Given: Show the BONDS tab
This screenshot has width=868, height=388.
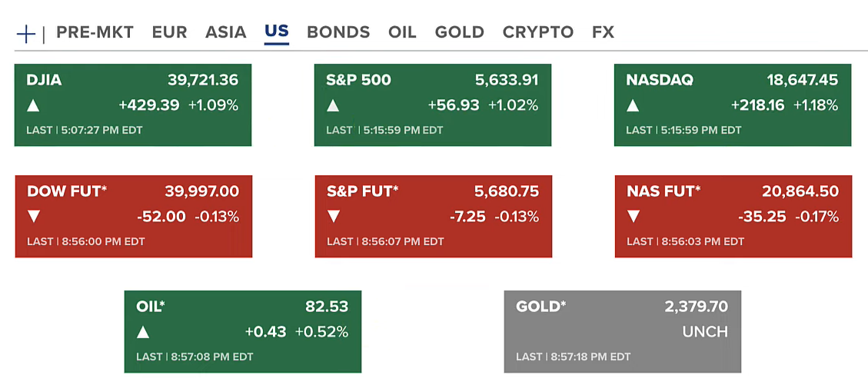Looking at the screenshot, I should tap(338, 32).
